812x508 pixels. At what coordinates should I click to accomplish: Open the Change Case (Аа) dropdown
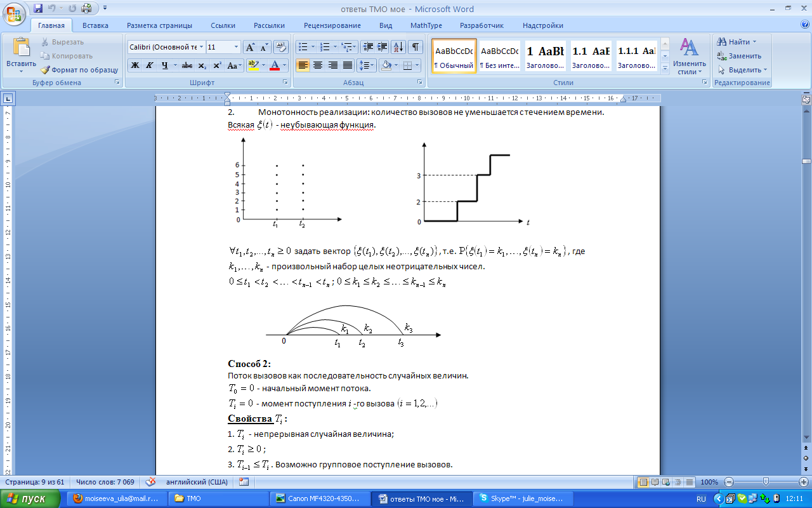click(x=234, y=65)
